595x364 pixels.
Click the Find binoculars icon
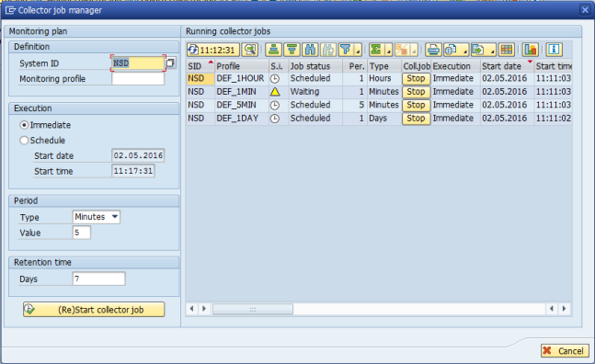311,50
